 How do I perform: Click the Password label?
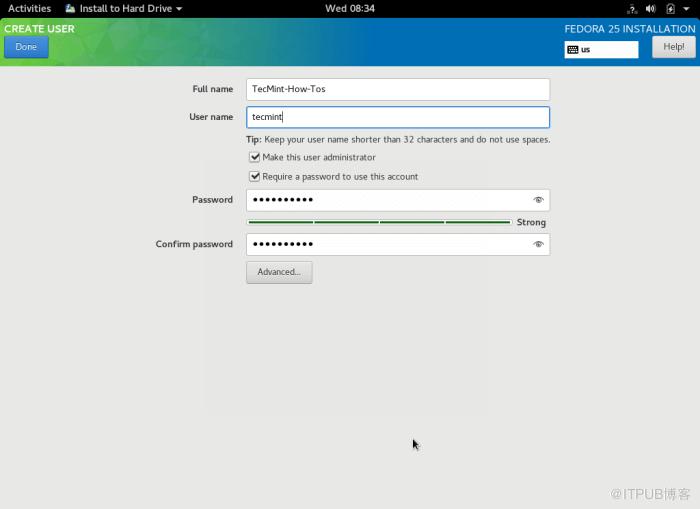(x=212, y=200)
